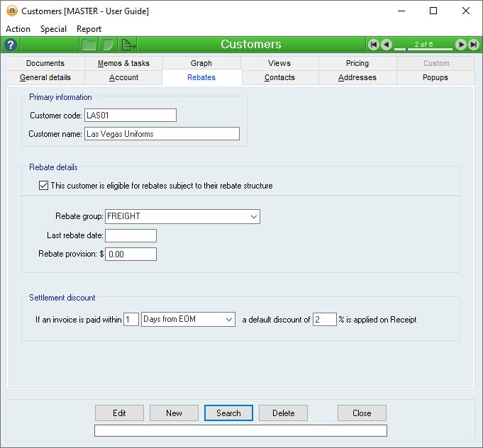Open the Report menu
The width and height of the screenshot is (483, 448).
click(89, 29)
